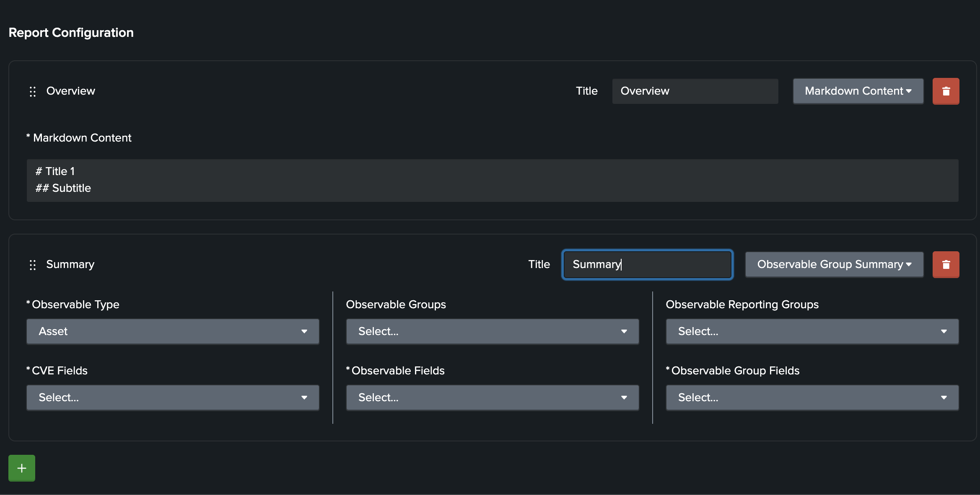Delete the Summary section with trash icon
The image size is (980, 495).
coord(946,264)
